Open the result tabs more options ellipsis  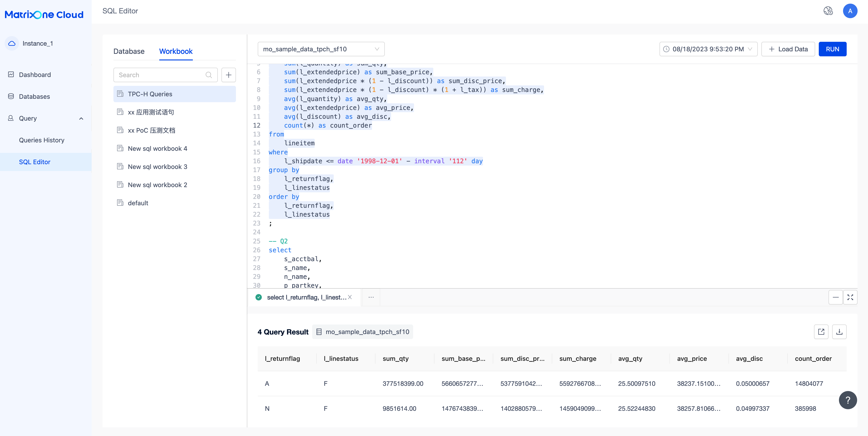(x=371, y=297)
